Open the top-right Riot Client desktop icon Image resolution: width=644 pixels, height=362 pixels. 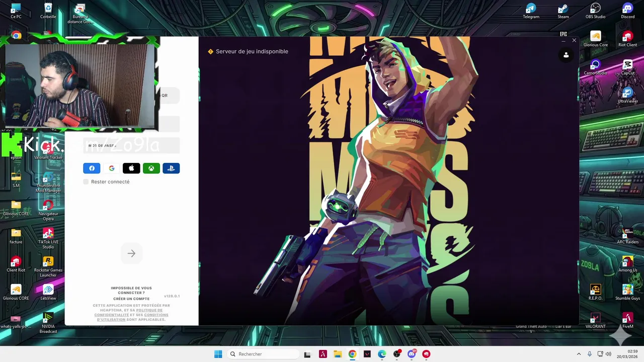(627, 39)
